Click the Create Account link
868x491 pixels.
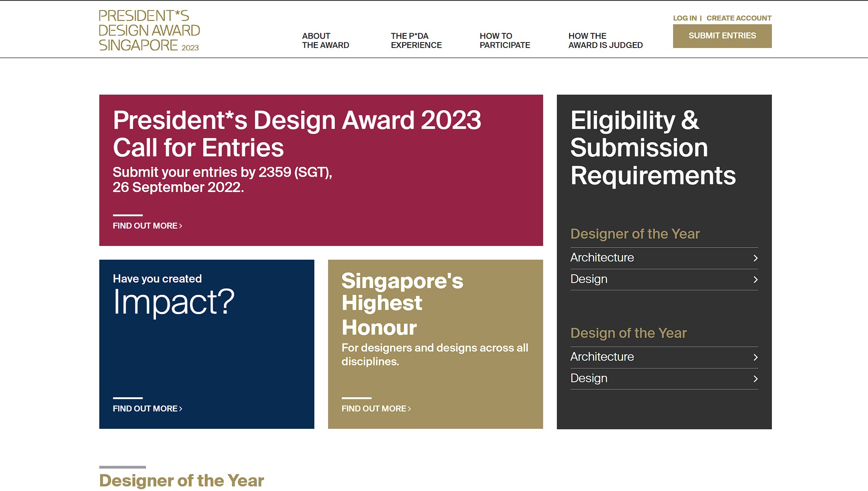[739, 18]
